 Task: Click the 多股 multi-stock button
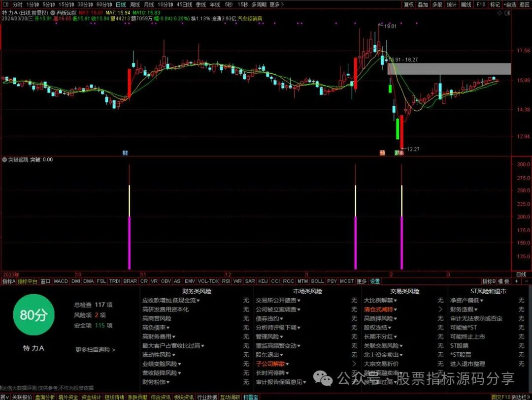[437, 4]
